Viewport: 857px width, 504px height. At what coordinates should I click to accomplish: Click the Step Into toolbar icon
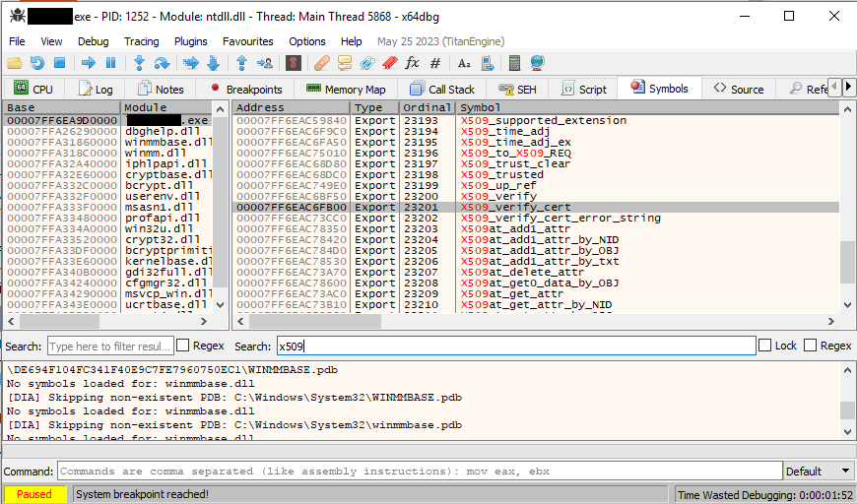139,63
